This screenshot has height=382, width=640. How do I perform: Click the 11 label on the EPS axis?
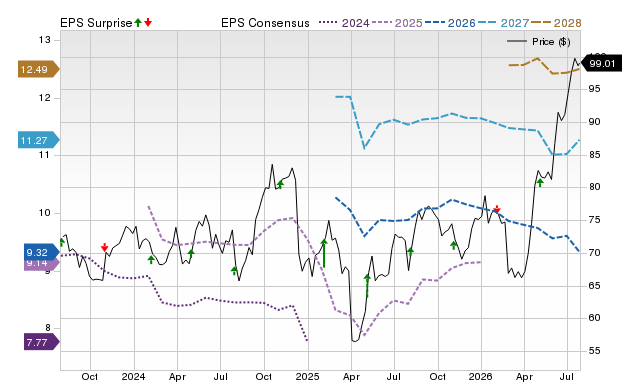click(x=44, y=155)
